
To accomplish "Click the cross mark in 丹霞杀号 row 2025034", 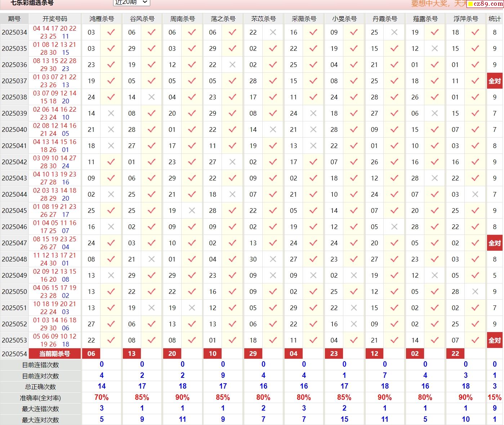I will [394, 32].
